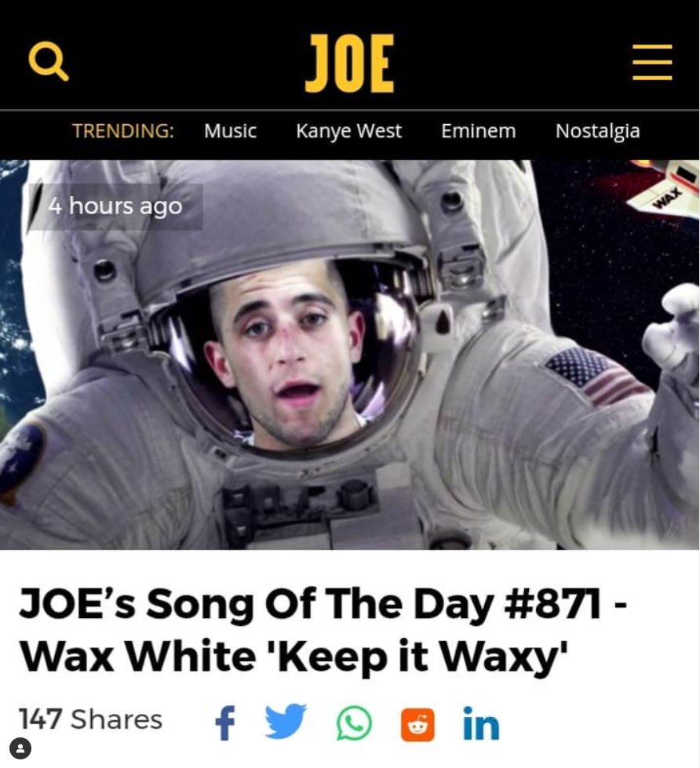Open the hamburger menu
Image resolution: width=700 pixels, height=768 pixels.
pos(652,62)
